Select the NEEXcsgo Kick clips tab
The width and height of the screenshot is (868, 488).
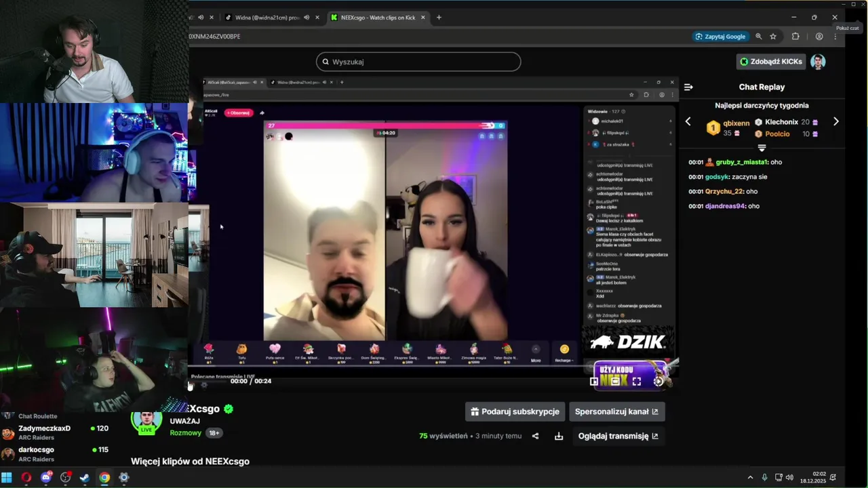[x=378, y=18]
